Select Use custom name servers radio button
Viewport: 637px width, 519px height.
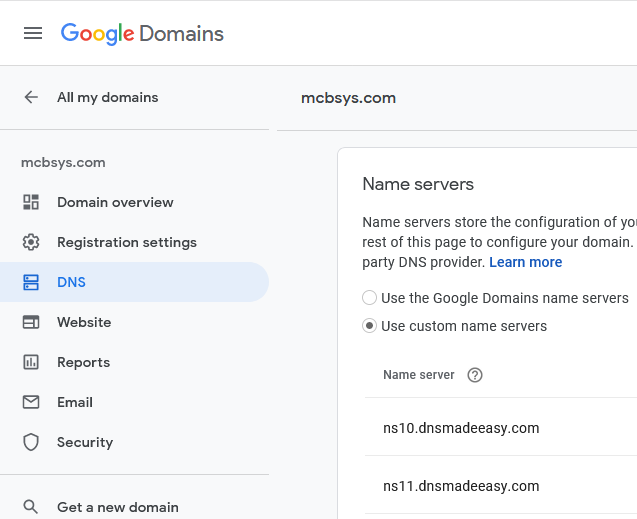point(369,326)
